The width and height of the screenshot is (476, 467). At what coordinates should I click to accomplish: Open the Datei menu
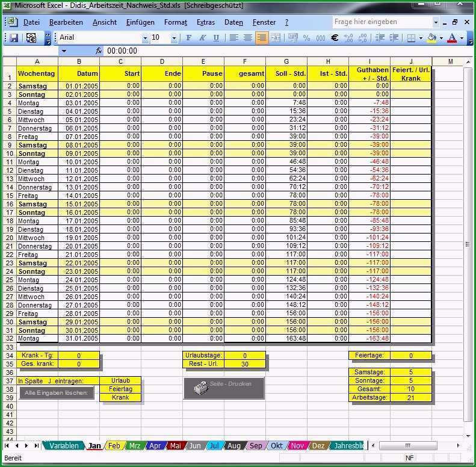[31, 22]
